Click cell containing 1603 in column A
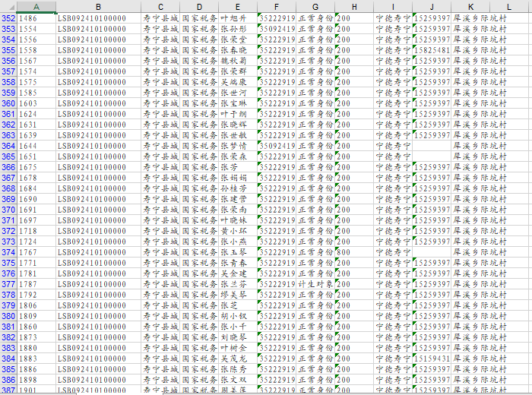Image resolution: width=532 pixels, height=395 pixels. point(36,103)
